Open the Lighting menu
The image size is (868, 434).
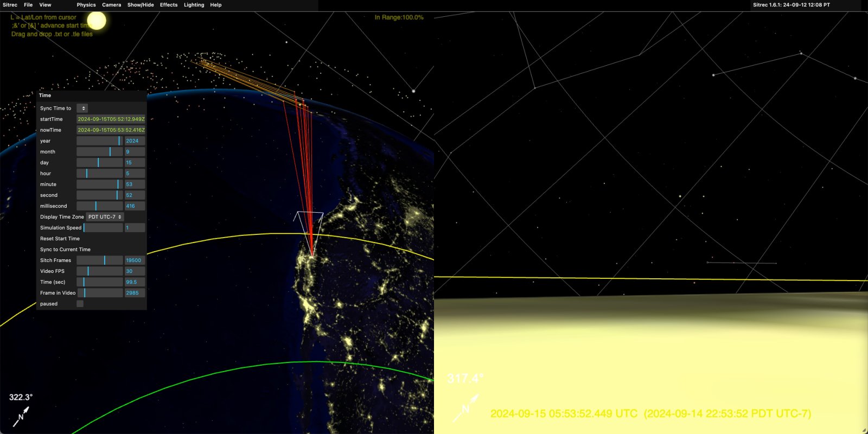[x=194, y=5]
